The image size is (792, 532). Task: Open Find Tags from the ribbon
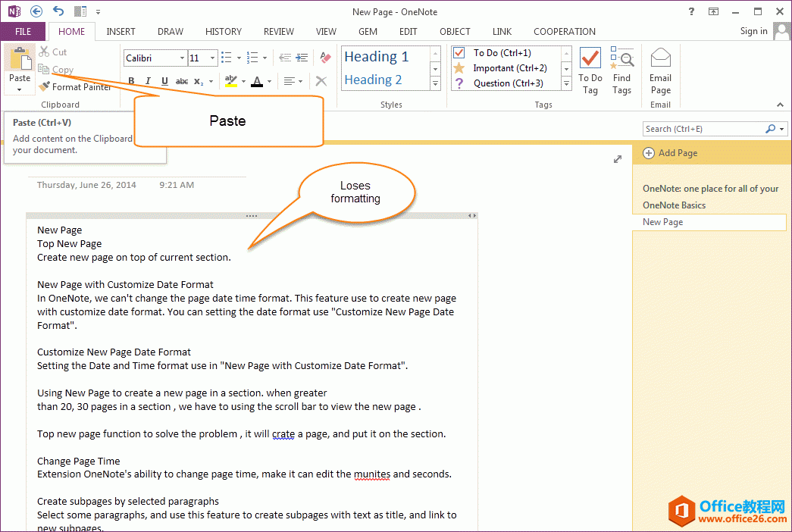coord(621,71)
